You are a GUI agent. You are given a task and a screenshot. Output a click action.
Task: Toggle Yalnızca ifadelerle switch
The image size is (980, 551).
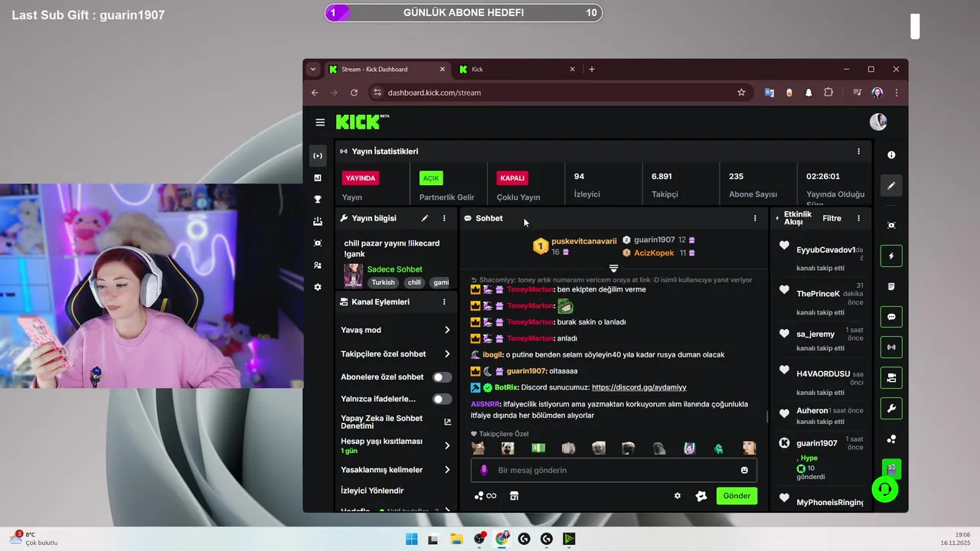click(x=442, y=399)
